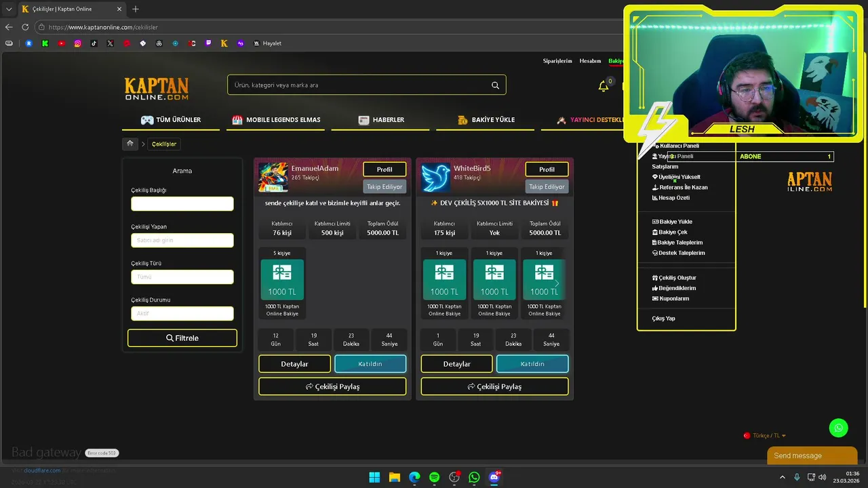Open the Hayalet bookmark
The width and height of the screenshot is (868, 488).
[x=268, y=43]
